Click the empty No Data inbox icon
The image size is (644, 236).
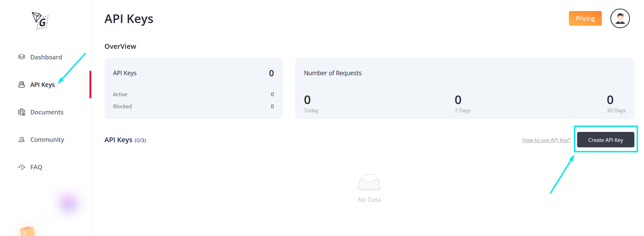coord(369,182)
